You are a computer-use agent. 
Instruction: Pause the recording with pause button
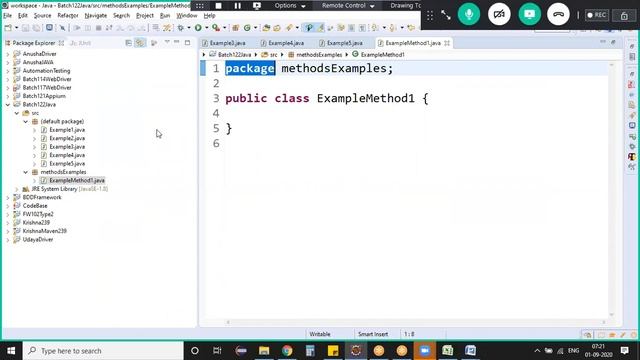pyautogui.click(x=238, y=6)
